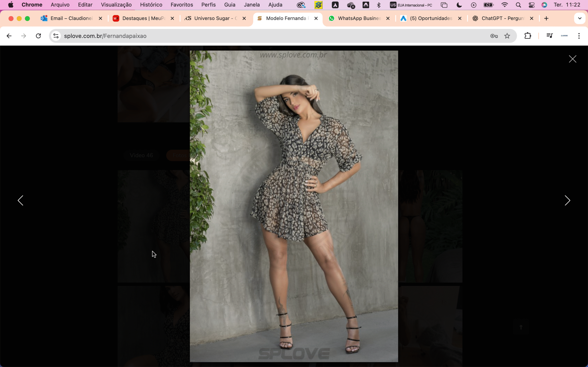Open the Histórico menu

(x=151, y=5)
